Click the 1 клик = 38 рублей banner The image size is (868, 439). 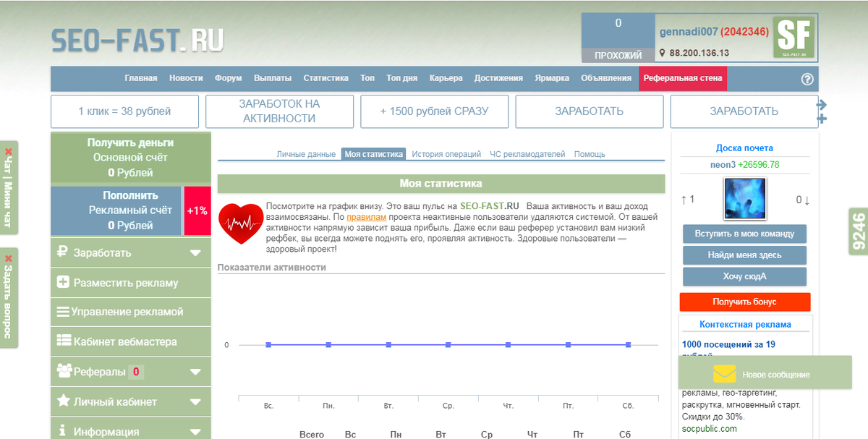124,111
